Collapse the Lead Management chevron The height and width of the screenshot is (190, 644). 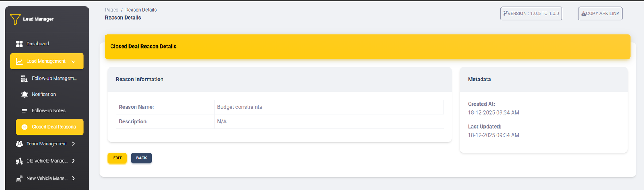coord(73,61)
